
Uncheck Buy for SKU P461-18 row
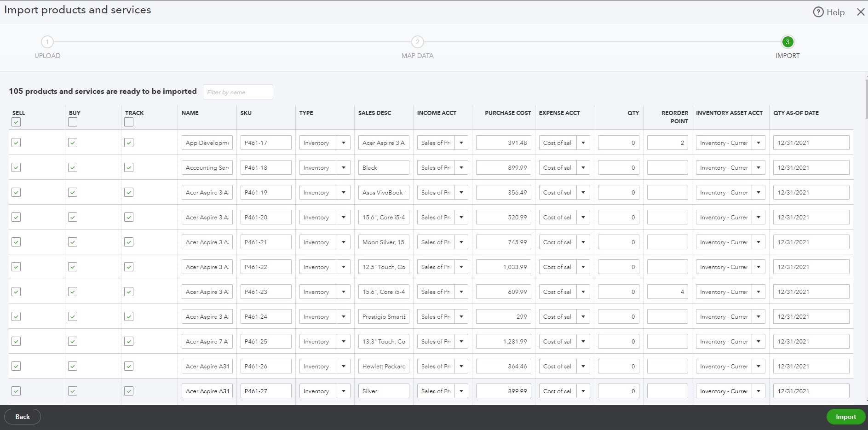coord(73,167)
